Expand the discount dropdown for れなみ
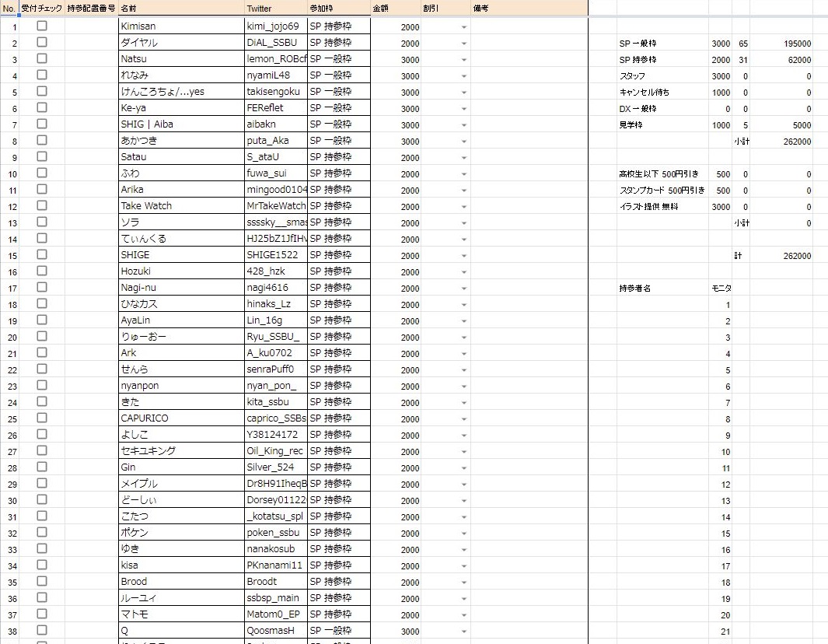This screenshot has width=828, height=644. pyautogui.click(x=463, y=76)
